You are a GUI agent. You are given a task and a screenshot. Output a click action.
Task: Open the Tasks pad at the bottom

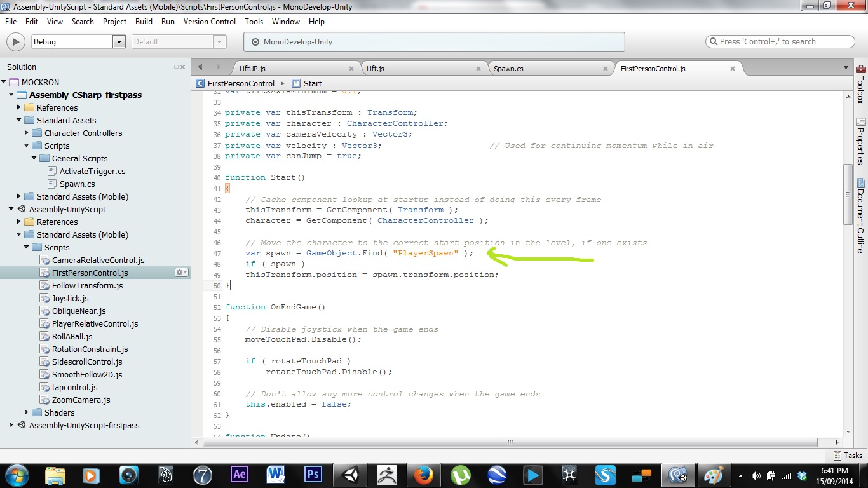tap(848, 455)
